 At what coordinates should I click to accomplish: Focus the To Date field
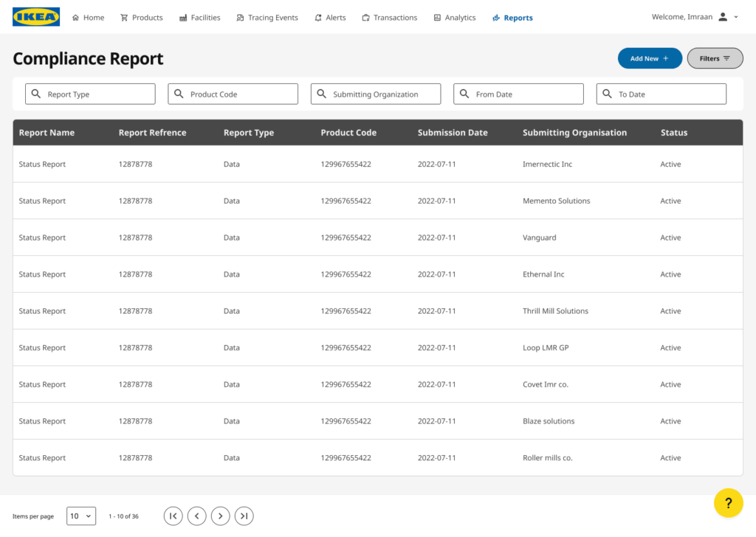(x=661, y=94)
